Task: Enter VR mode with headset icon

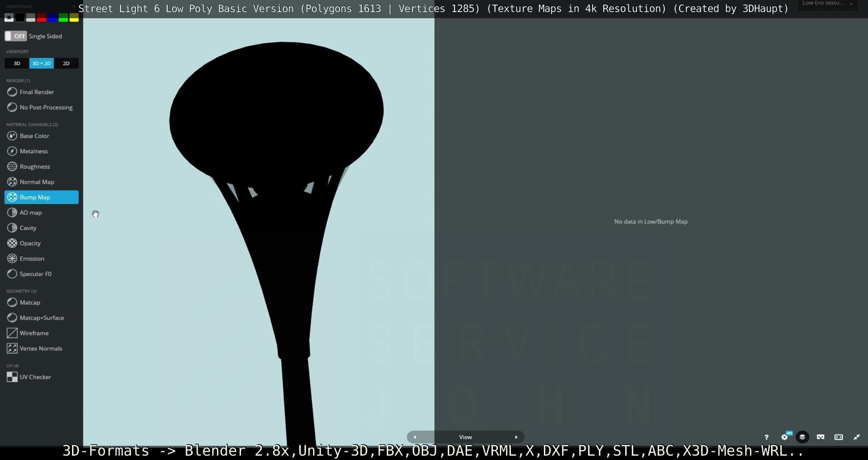Action: 820,437
